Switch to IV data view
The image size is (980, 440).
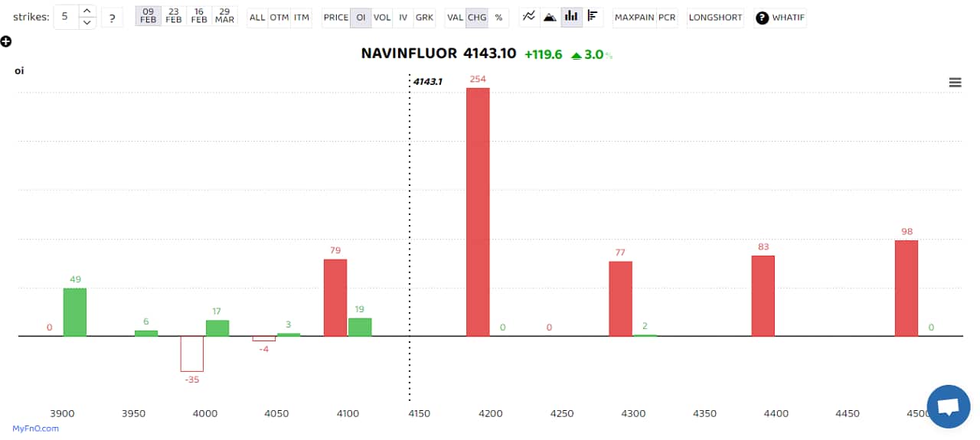tap(403, 17)
